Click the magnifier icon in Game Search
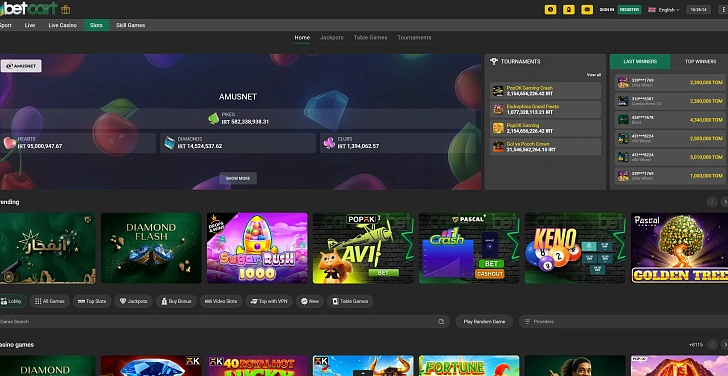 pyautogui.click(x=441, y=321)
